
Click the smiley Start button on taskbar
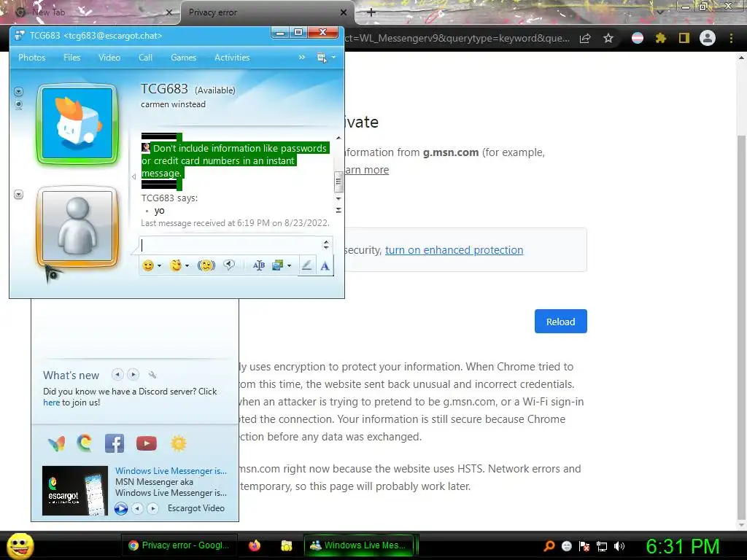[20, 545]
